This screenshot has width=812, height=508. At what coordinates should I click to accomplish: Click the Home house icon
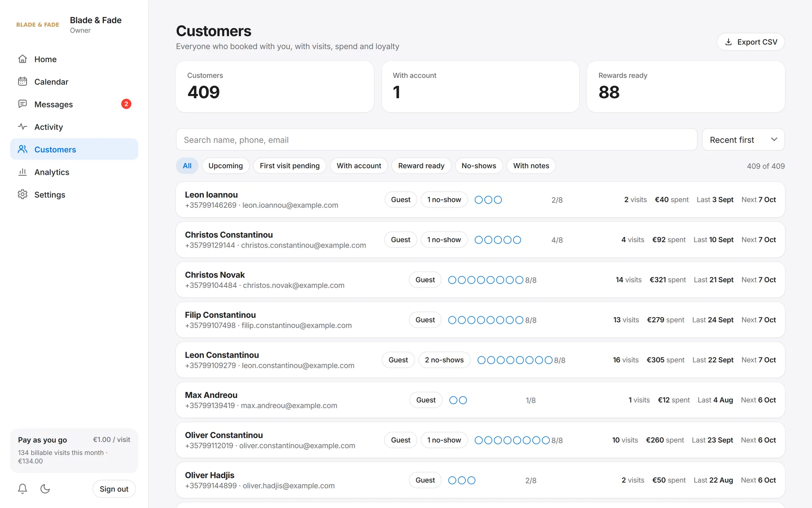point(22,59)
